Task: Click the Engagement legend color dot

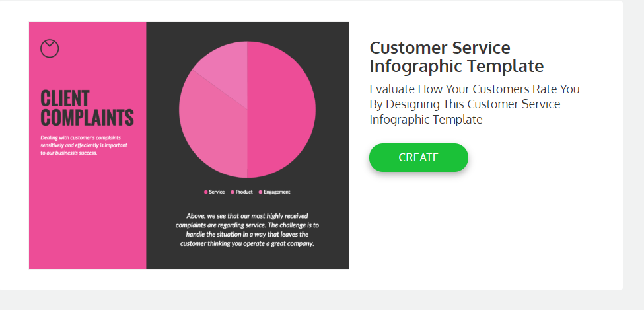Action: point(260,192)
